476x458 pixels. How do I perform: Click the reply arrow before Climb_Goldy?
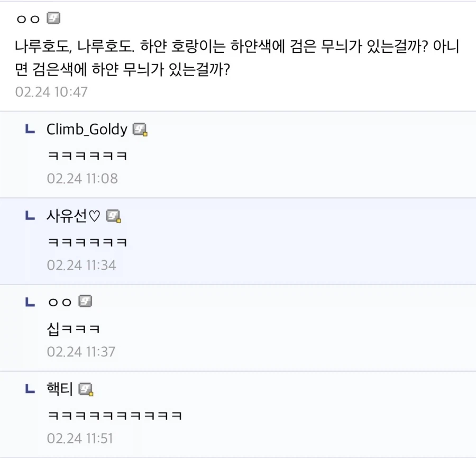tap(30, 129)
